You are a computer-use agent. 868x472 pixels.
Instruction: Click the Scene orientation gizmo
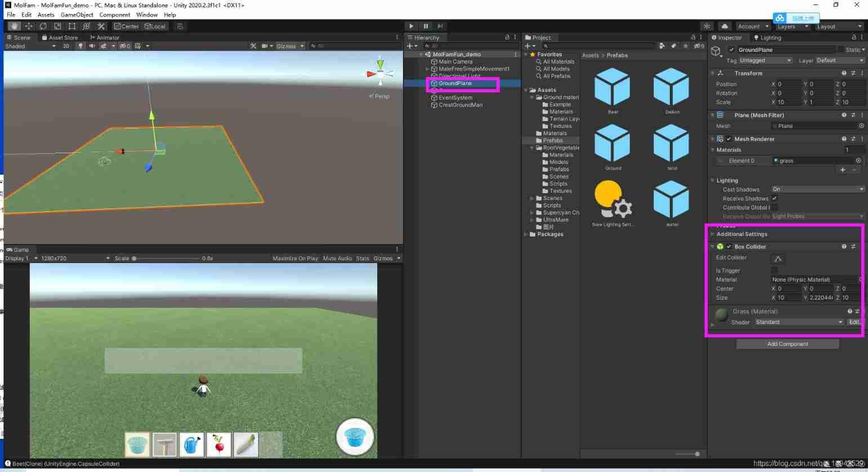pyautogui.click(x=380, y=72)
